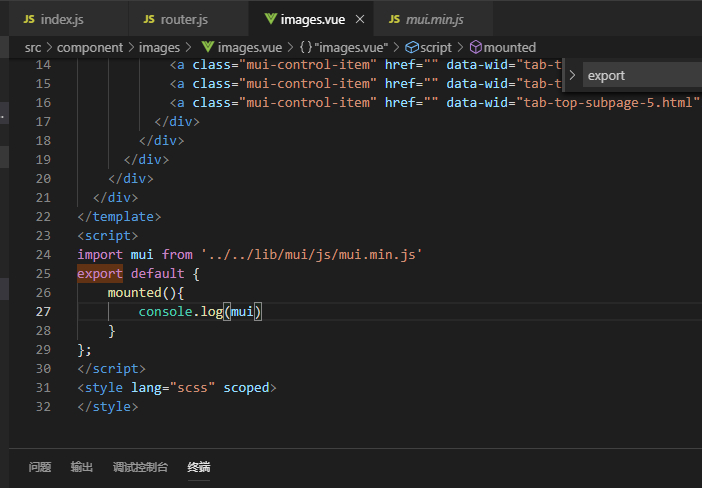The width and height of the screenshot is (702, 488).
Task: Open the 输出 (Output) panel tab
Action: [82, 467]
